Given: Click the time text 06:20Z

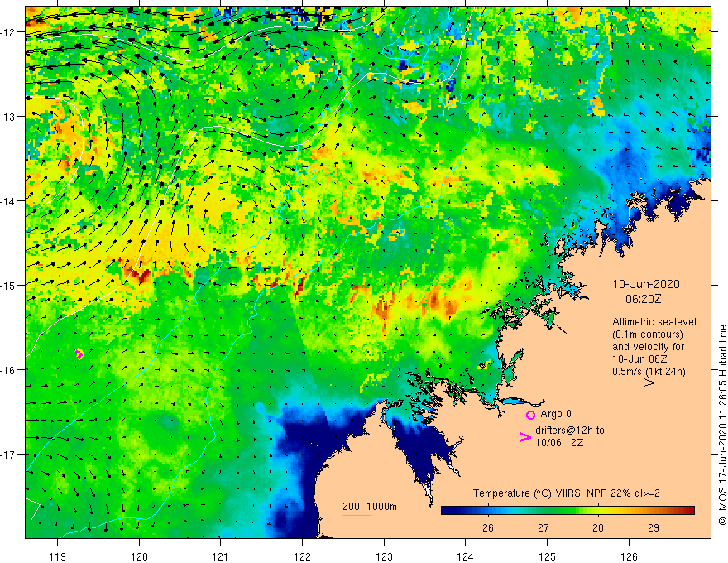Looking at the screenshot, I should tap(643, 299).
